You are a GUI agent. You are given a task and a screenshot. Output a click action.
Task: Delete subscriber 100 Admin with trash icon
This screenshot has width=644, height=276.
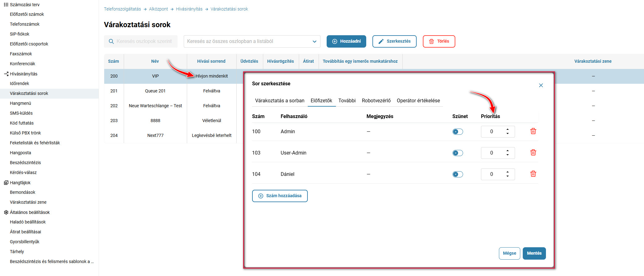point(533,131)
